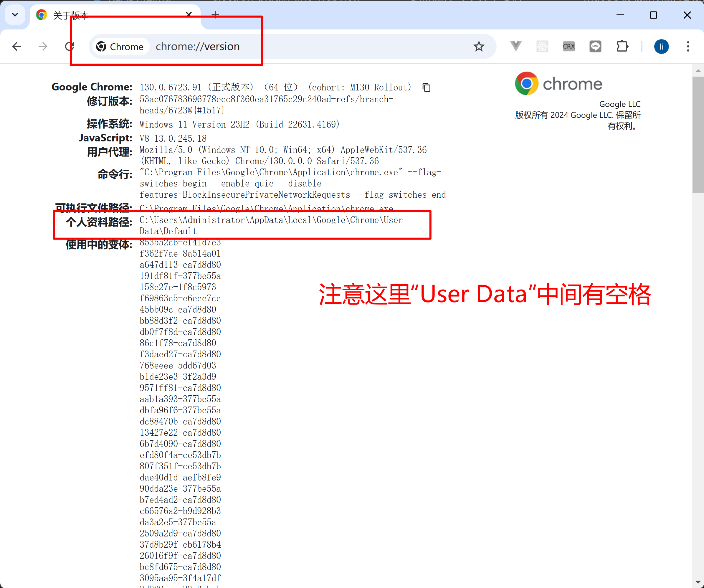Viewport: 704px width, 588px height.
Task: Maximize the Chrome window
Action: tap(653, 15)
